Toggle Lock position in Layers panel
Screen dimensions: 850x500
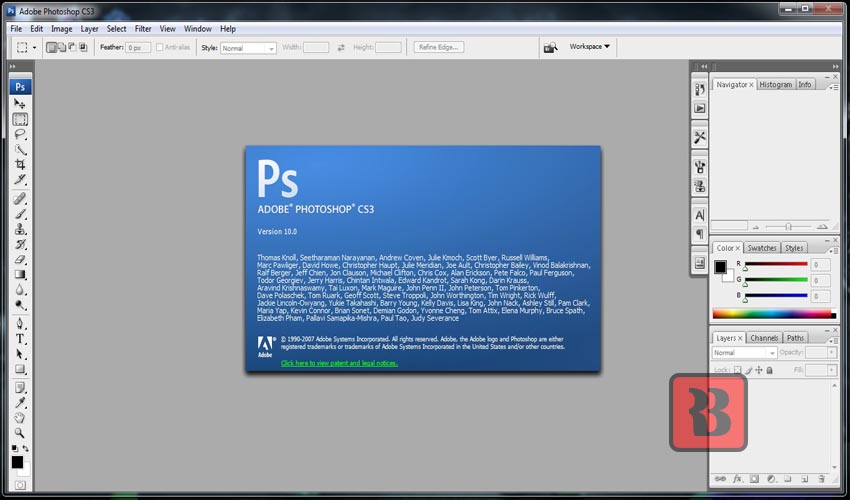pos(759,370)
